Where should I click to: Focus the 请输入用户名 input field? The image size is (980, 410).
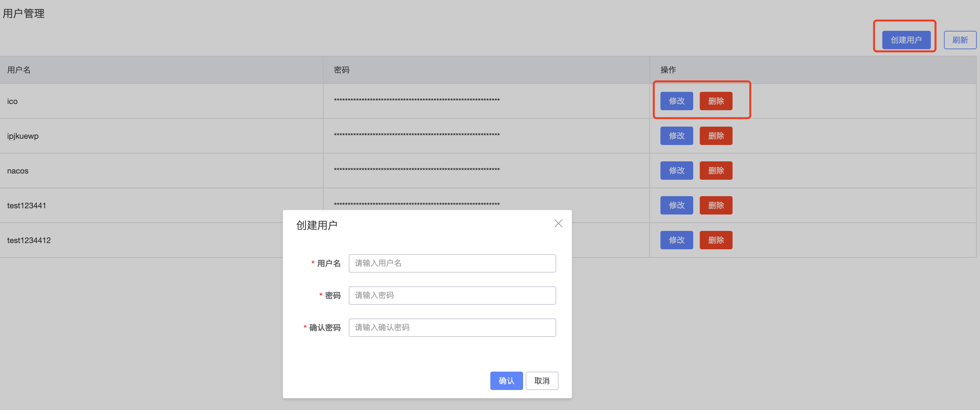click(452, 263)
